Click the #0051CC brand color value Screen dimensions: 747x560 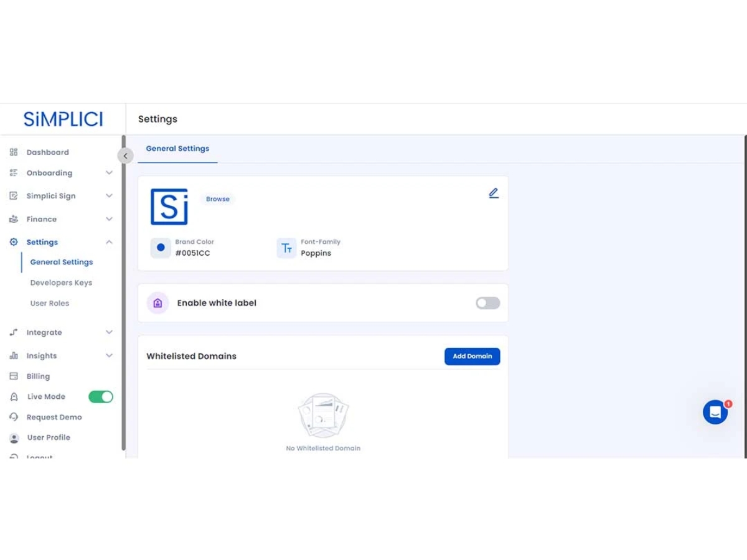193,253
